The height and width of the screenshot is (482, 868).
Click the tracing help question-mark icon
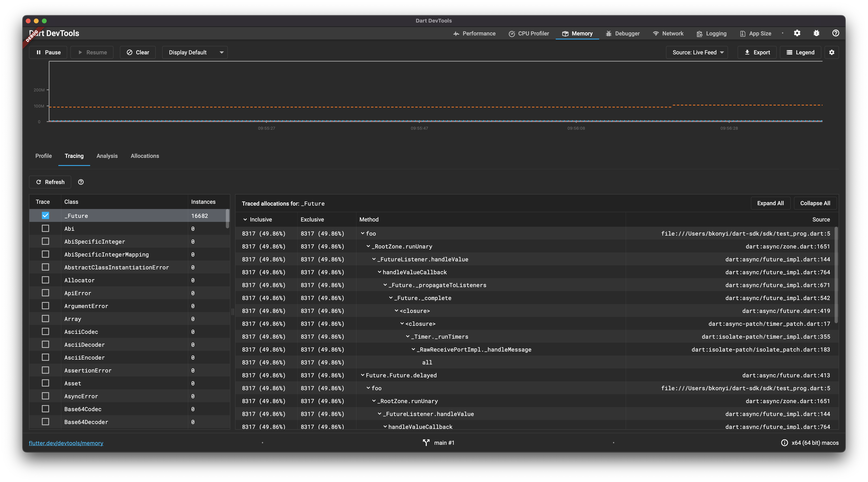(81, 182)
